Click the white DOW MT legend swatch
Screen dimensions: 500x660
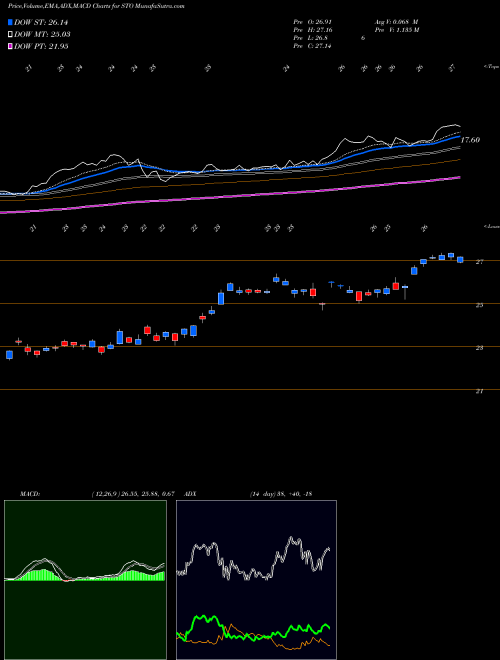click(10, 35)
